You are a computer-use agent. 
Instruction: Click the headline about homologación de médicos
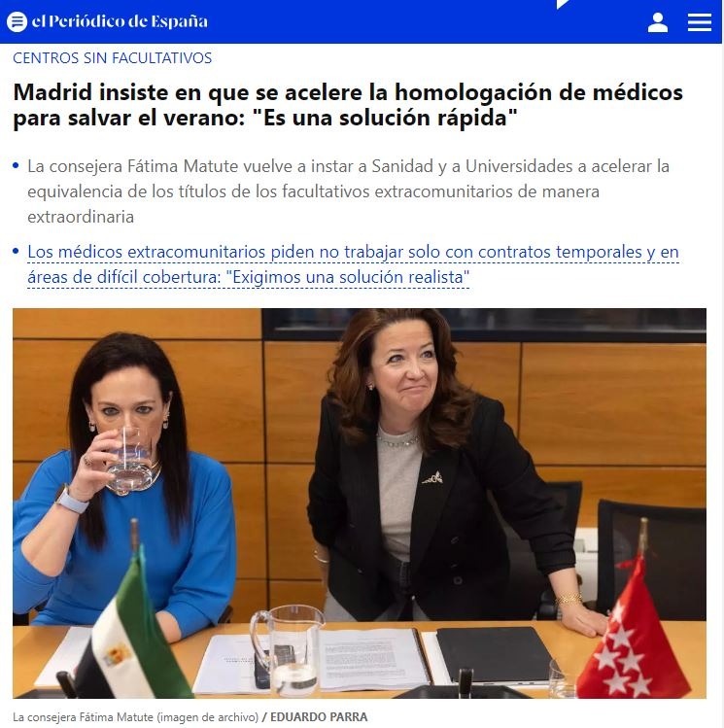(x=348, y=104)
